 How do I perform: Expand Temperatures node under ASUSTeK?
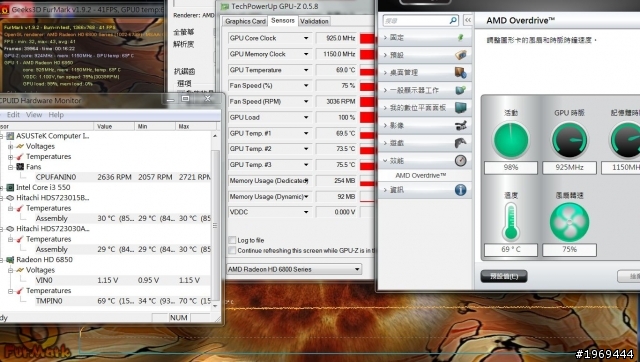click(x=10, y=157)
